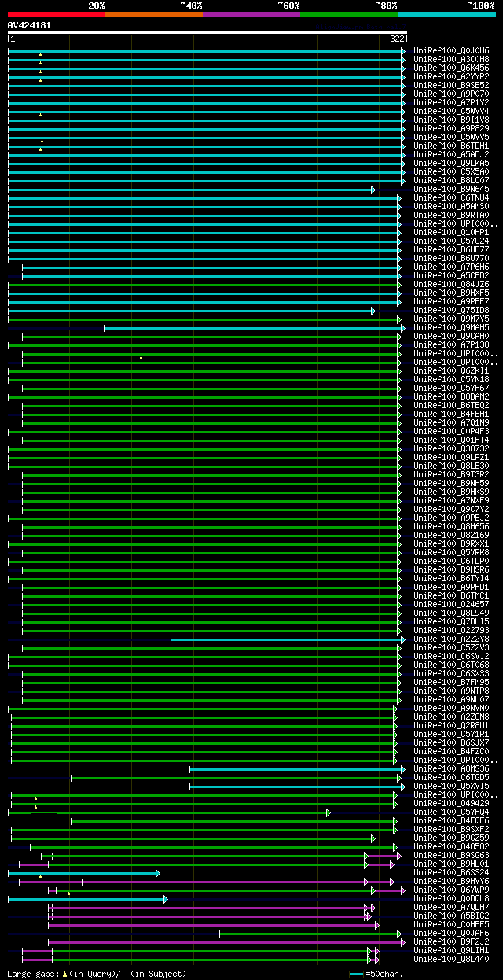Click the cyan alignment bar of UniRef100_Q75ID8

tap(192, 311)
